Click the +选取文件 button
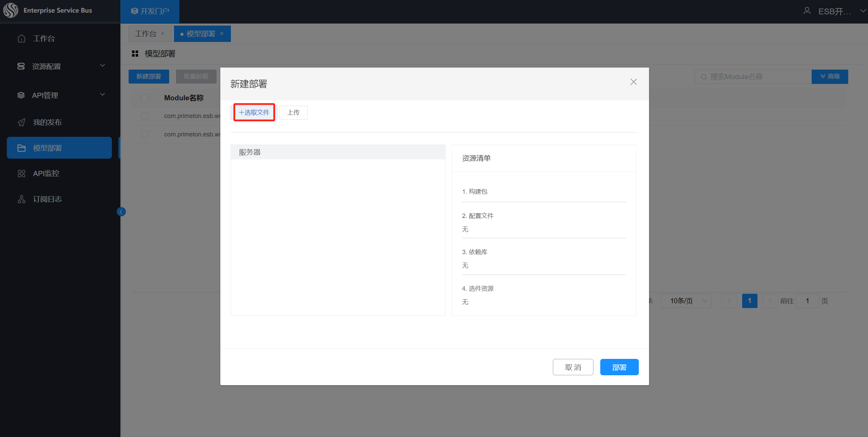Screen dimensions: 868x437 point(254,113)
